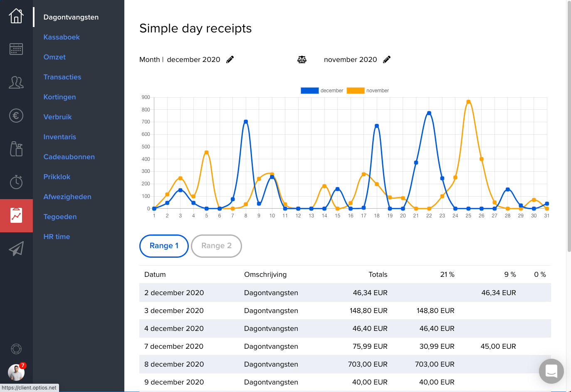Click december peak point on day 22

pos(429,113)
